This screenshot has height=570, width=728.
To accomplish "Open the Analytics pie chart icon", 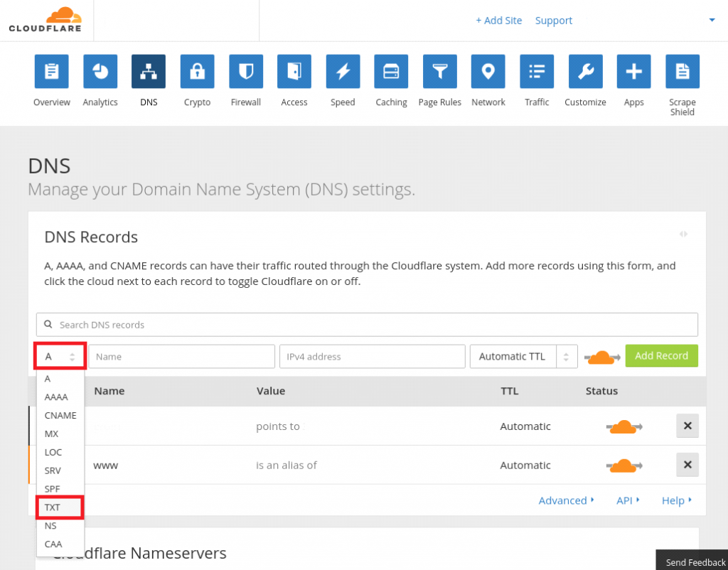I will 100,71.
